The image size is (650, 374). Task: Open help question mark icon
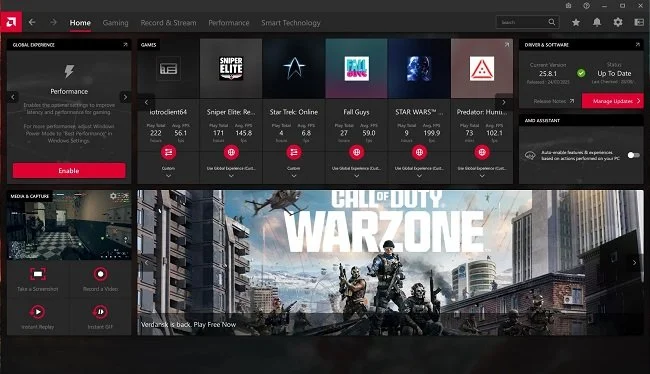tap(586, 6)
